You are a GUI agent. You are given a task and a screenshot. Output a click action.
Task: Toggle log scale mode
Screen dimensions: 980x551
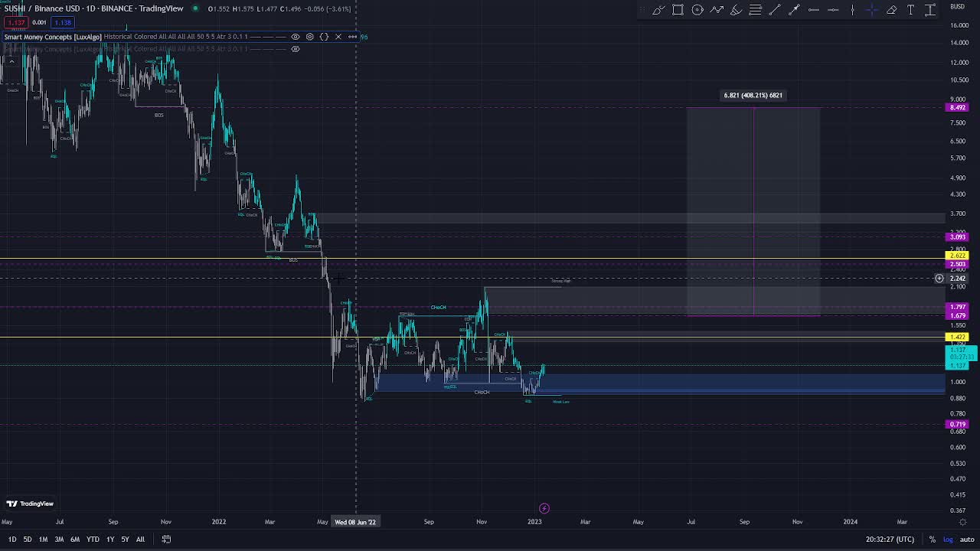(949, 540)
